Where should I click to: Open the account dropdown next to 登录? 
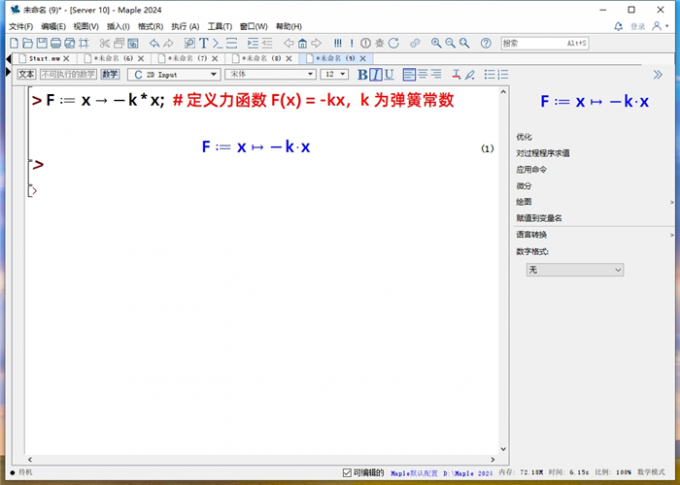click(660, 26)
